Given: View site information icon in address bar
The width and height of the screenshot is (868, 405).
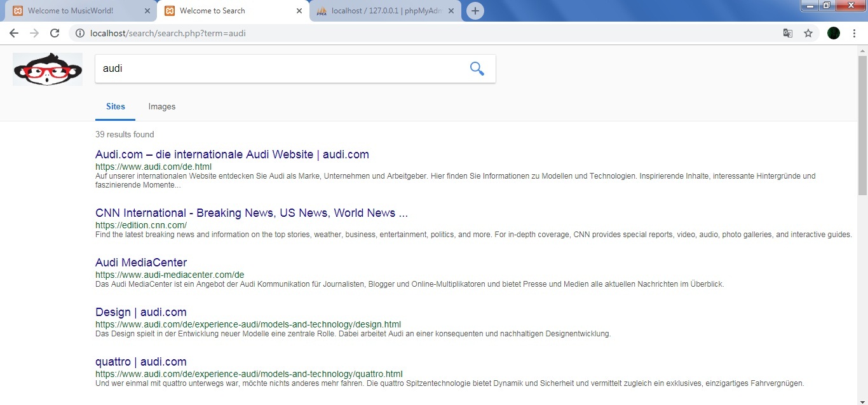Looking at the screenshot, I should point(80,33).
